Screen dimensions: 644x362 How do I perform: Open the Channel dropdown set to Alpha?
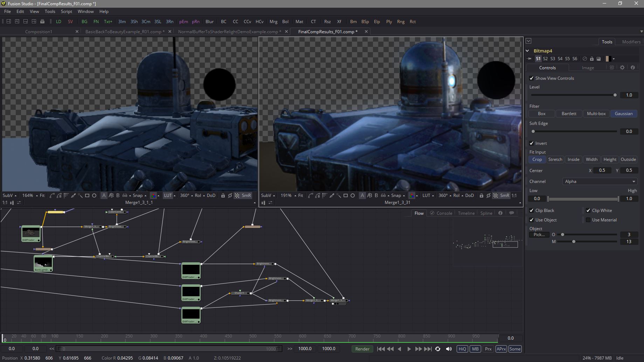tap(600, 181)
